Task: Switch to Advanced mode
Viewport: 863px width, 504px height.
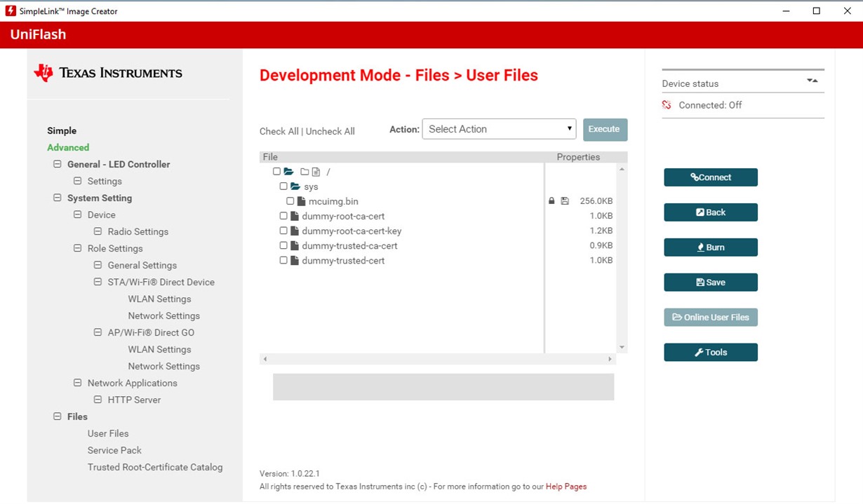Action: [x=68, y=147]
